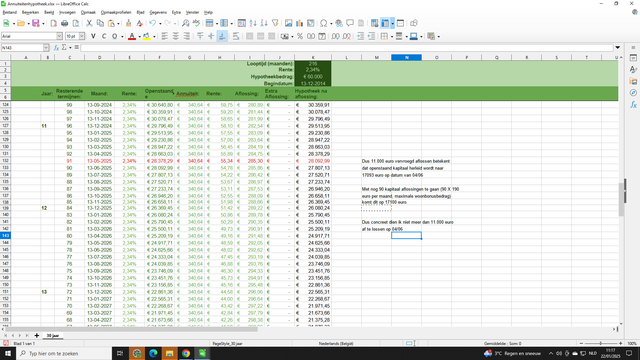Select the '30 jaar' sheet tab

click(x=53, y=336)
